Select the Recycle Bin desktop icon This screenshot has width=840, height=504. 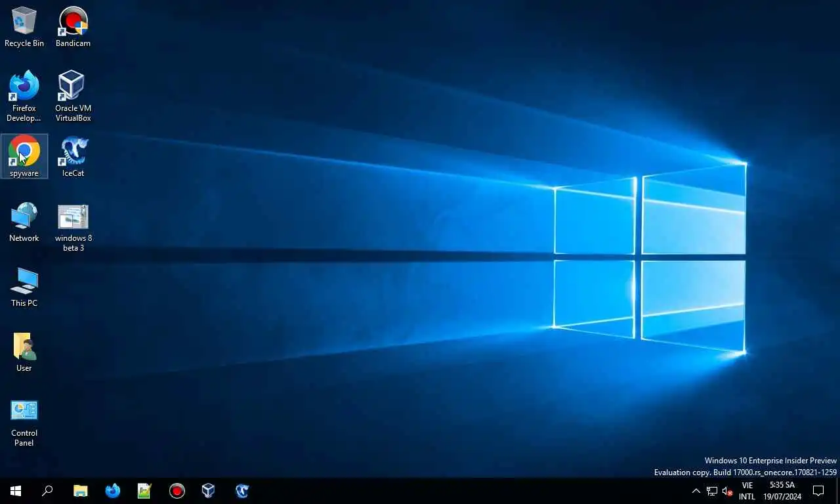[x=24, y=27]
